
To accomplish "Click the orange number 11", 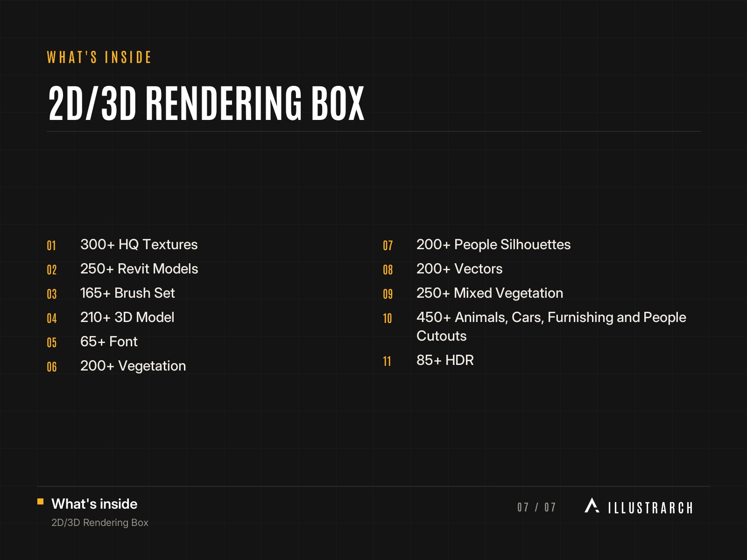I will pyautogui.click(x=387, y=361).
